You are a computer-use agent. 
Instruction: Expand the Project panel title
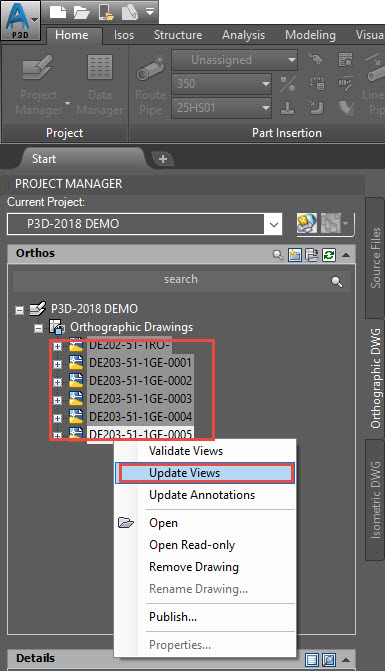65,133
